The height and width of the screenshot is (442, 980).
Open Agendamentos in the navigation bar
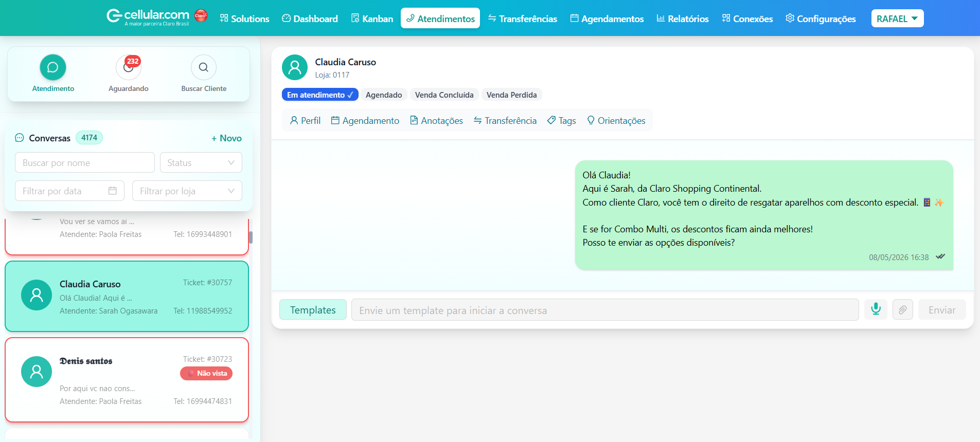click(607, 19)
